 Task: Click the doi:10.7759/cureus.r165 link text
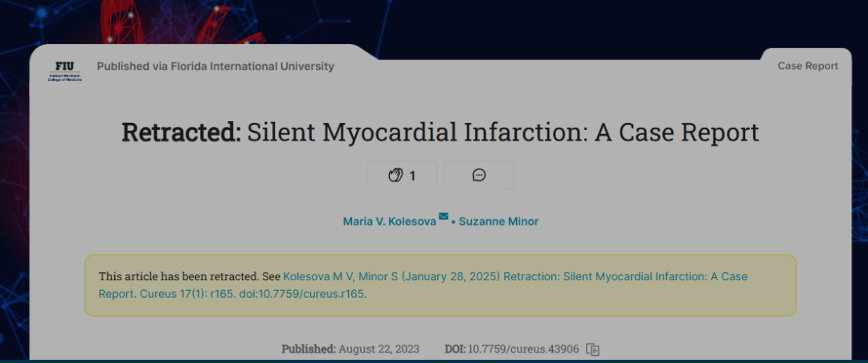[301, 294]
